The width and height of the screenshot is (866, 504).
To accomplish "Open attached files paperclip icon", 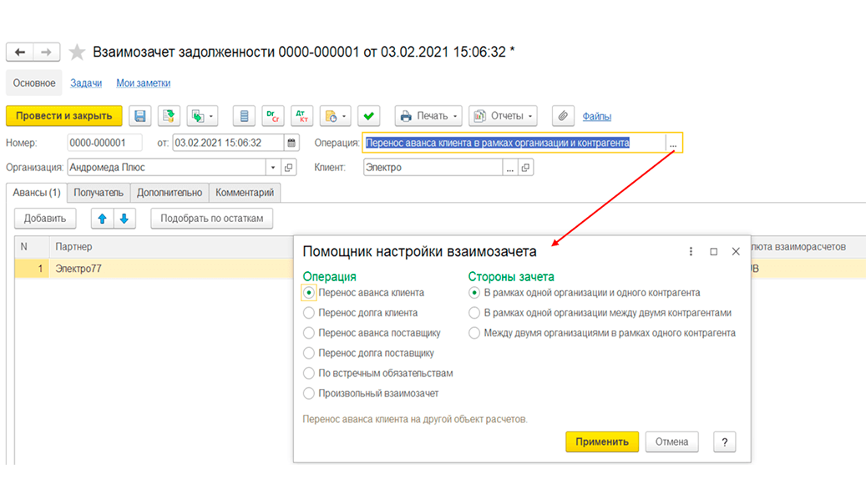I will (563, 116).
